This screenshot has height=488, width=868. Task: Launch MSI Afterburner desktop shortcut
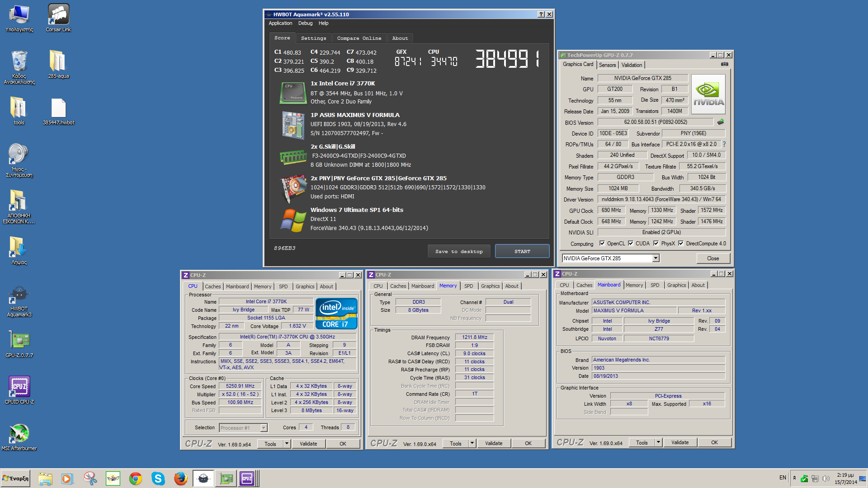click(19, 437)
